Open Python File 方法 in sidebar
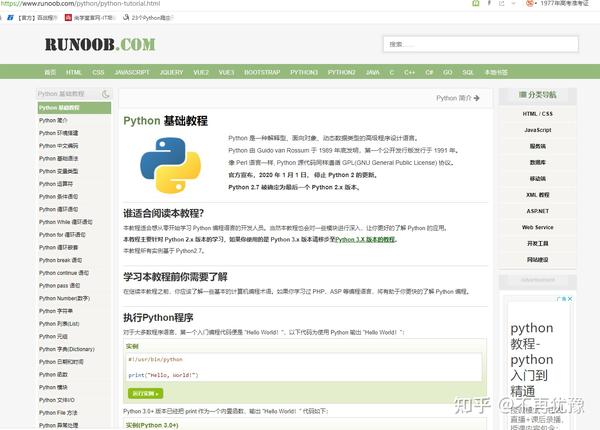The image size is (600, 430). click(58, 413)
